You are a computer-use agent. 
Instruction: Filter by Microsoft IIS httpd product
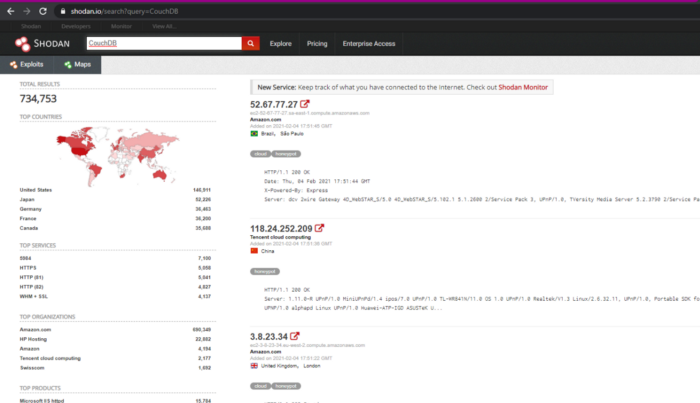(x=42, y=401)
